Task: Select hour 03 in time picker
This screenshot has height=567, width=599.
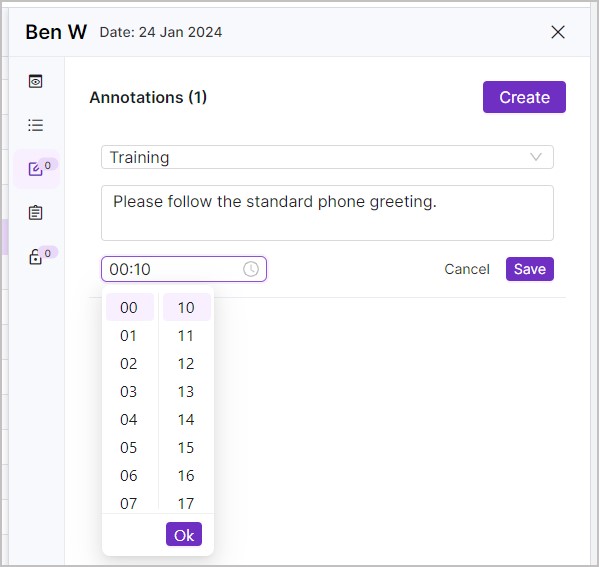Action: [129, 392]
